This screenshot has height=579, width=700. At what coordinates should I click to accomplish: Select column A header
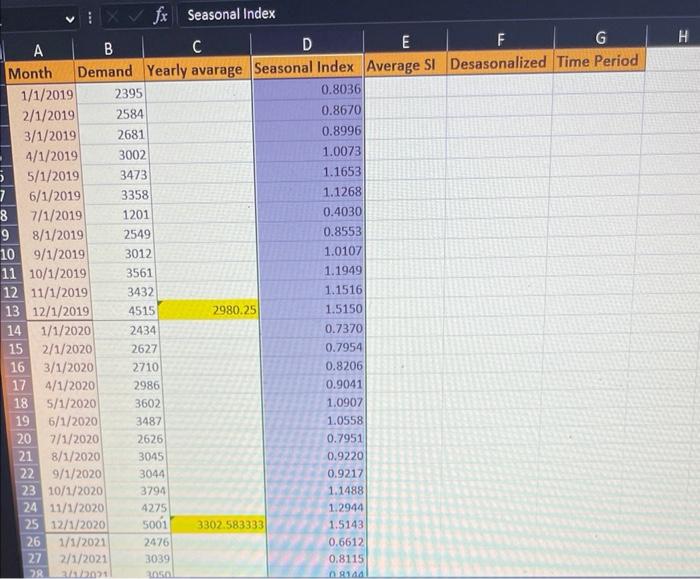tap(38, 51)
